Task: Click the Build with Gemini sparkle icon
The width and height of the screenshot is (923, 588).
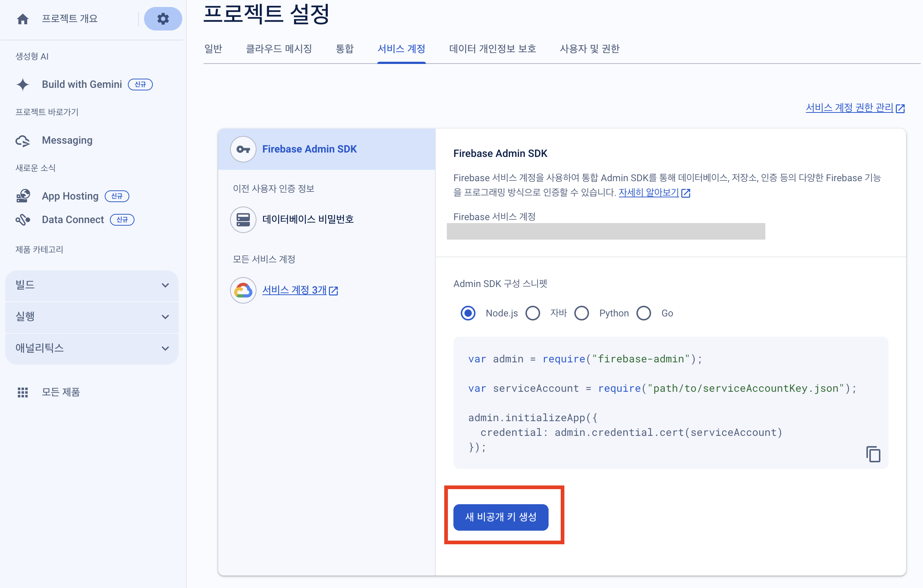Action: (x=23, y=84)
